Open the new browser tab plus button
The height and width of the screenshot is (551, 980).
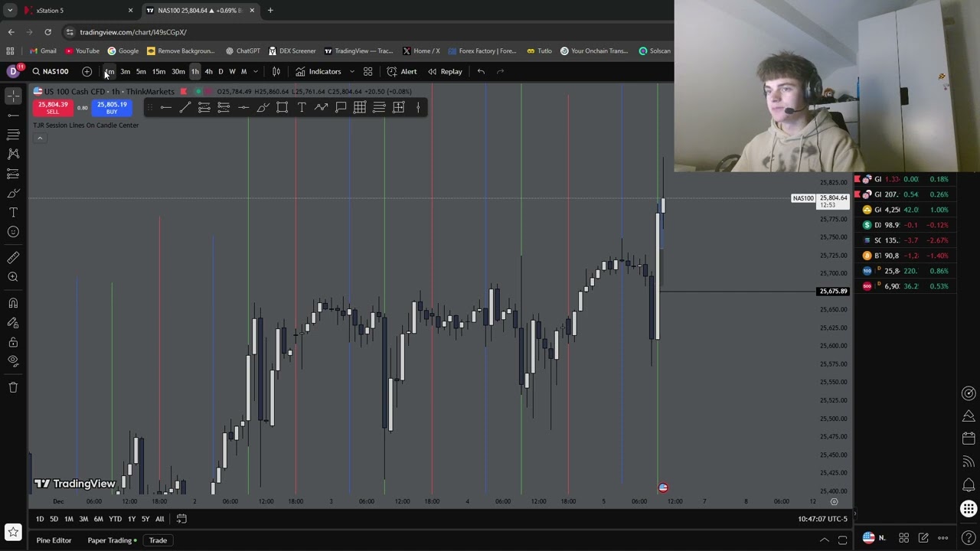(270, 11)
